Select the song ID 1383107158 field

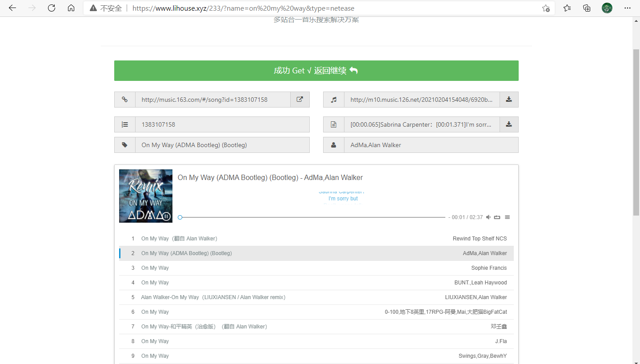222,124
